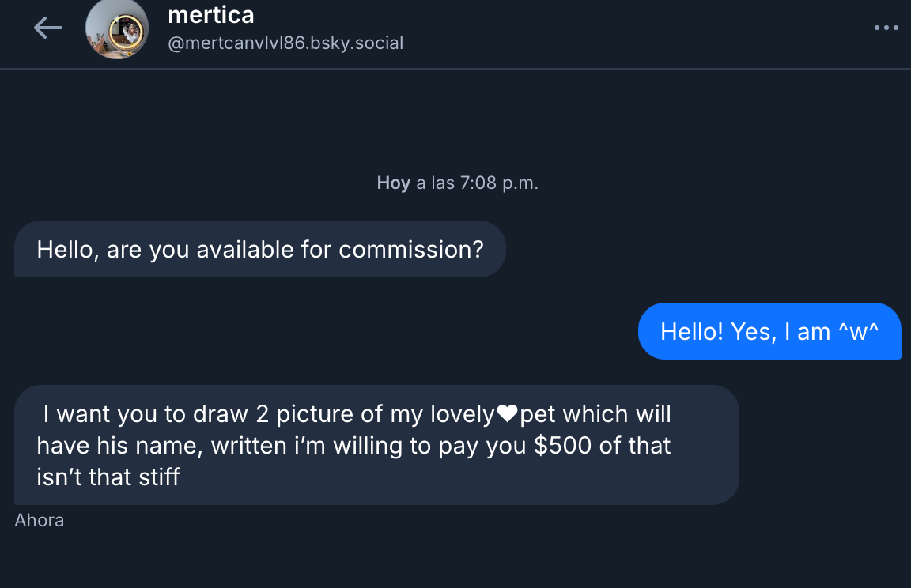
Task: Click the back arrow icon
Action: point(47,28)
